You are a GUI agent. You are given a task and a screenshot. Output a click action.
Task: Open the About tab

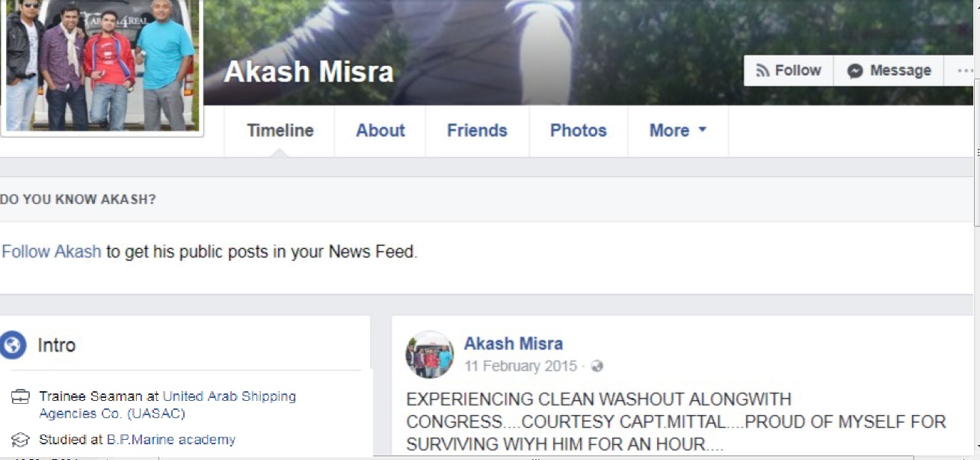[x=380, y=130]
